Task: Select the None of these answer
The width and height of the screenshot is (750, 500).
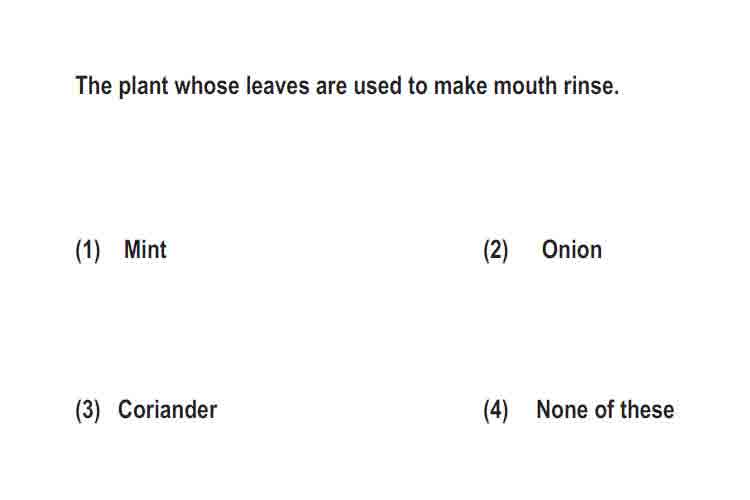Action: [605, 410]
